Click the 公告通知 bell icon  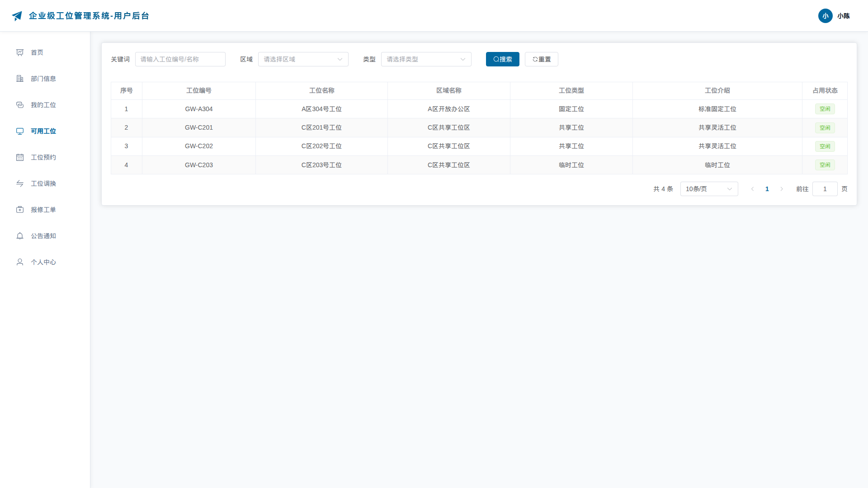click(x=20, y=236)
